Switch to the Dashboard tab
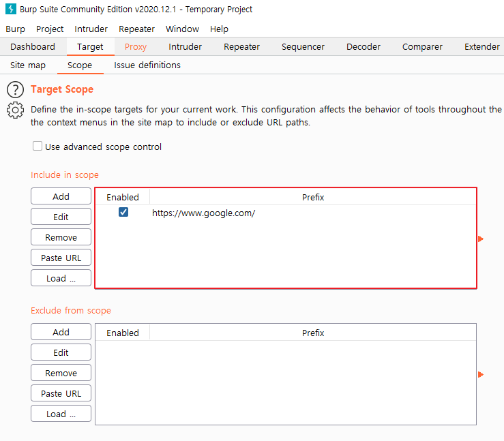The height and width of the screenshot is (441, 504). [33, 46]
